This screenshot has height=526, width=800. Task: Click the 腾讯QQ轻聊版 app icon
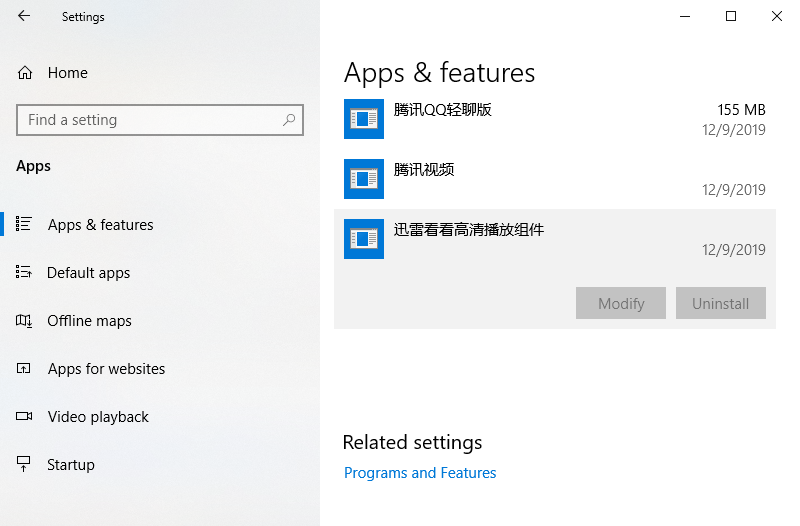coord(364,119)
